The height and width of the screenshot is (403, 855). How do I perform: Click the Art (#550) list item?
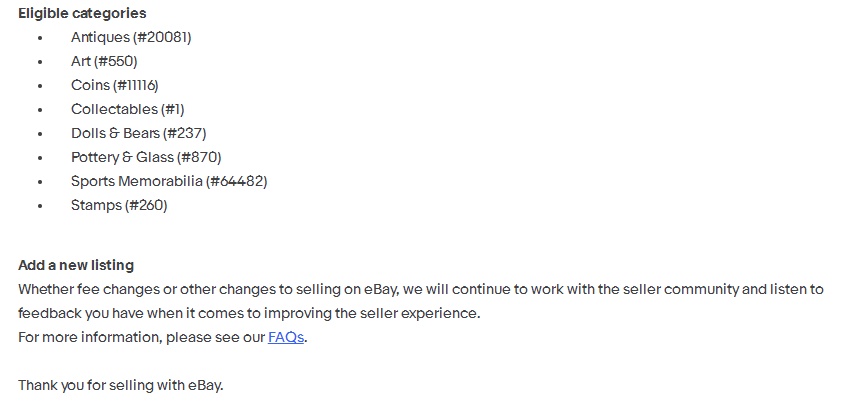tap(104, 61)
